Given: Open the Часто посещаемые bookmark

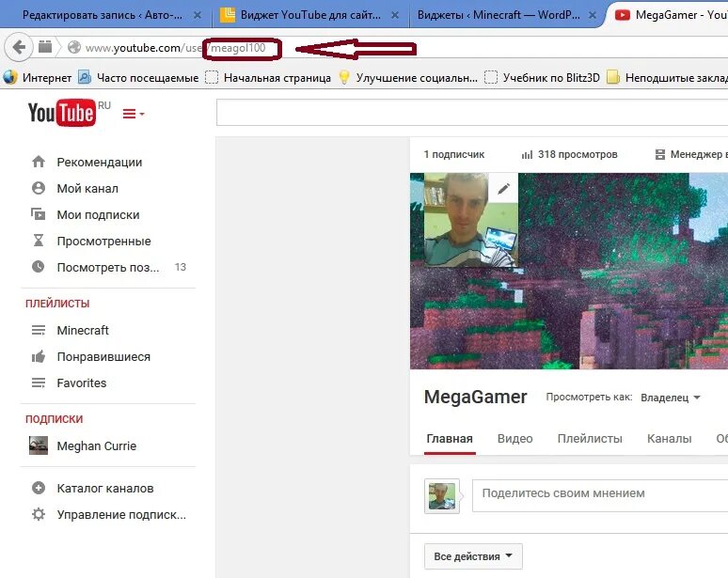Looking at the screenshot, I should pyautogui.click(x=138, y=77).
